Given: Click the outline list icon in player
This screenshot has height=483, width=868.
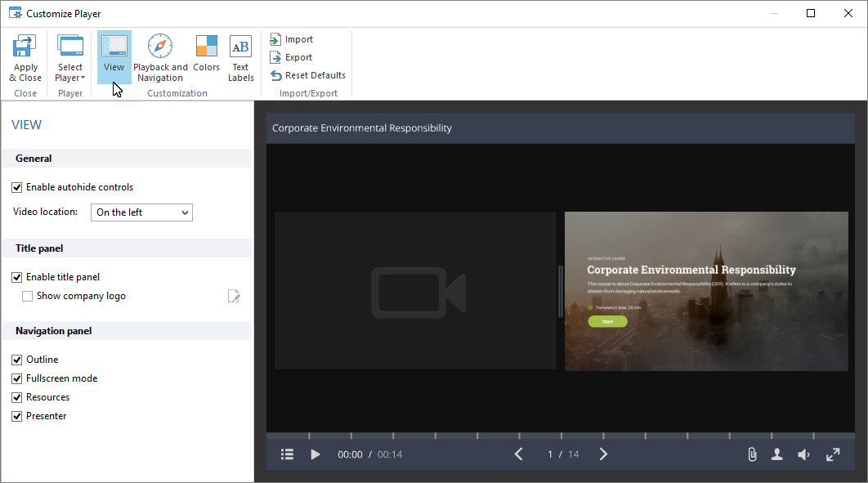Looking at the screenshot, I should [288, 454].
